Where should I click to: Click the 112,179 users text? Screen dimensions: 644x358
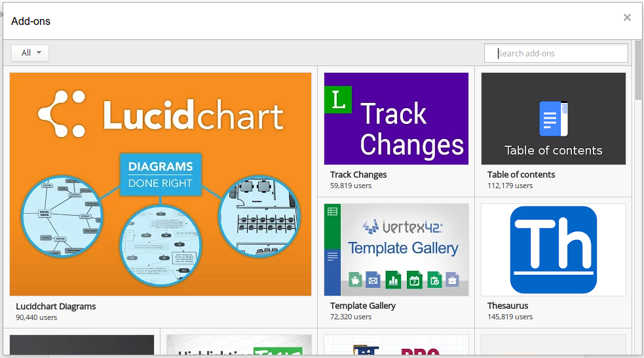tap(510, 186)
